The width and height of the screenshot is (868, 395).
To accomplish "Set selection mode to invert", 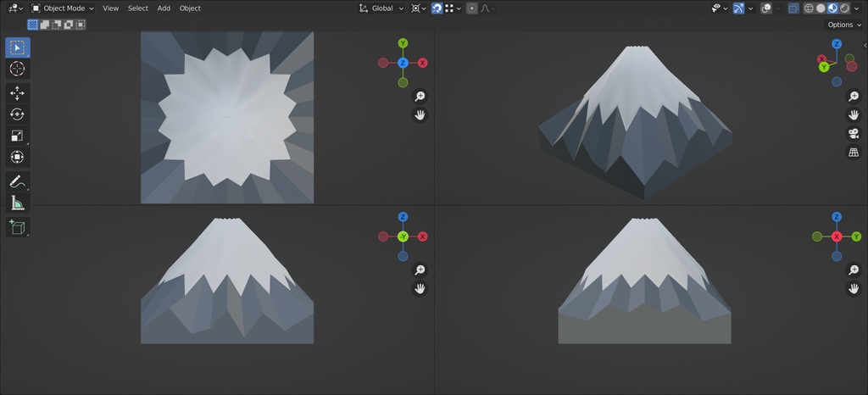I will point(69,25).
